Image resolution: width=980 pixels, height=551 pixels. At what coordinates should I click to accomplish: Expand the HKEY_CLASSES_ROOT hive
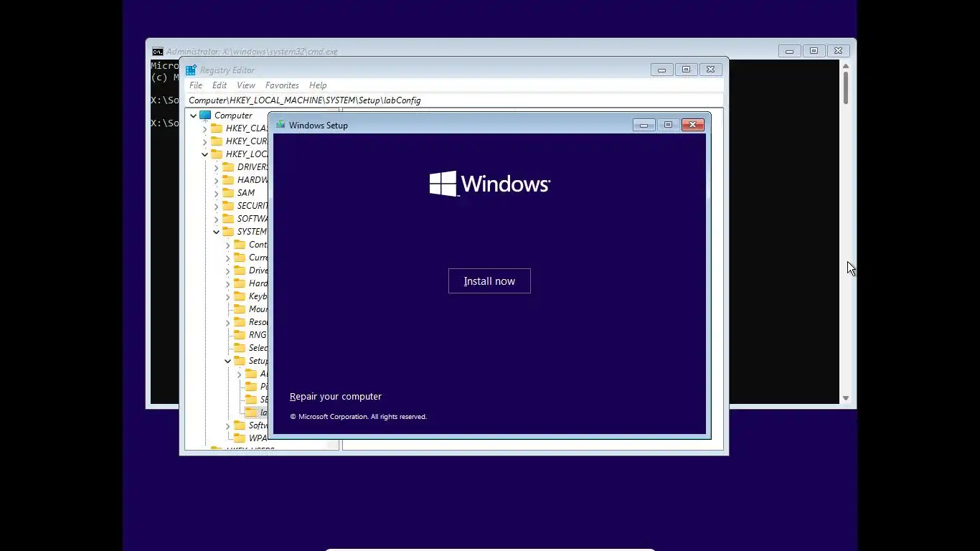tap(204, 128)
